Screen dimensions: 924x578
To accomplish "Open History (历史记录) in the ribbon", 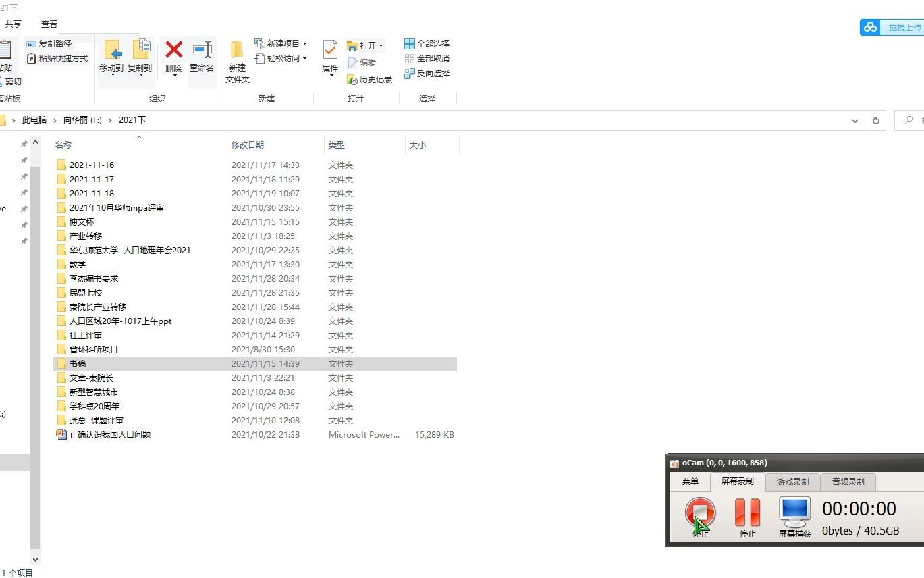I will (x=369, y=80).
